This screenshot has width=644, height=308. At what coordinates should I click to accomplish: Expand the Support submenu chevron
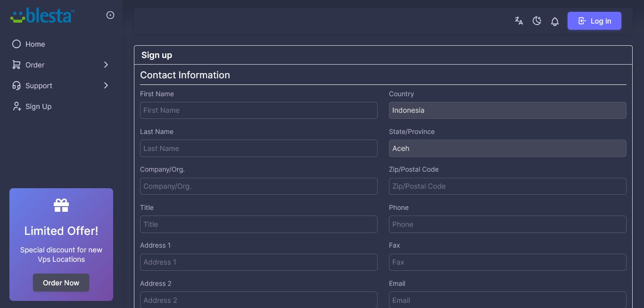(106, 86)
